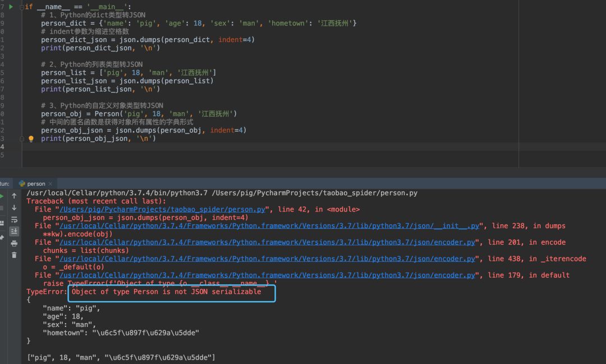606x364 pixels.
Task: Toggle scroll to end in console
Action: [14, 232]
